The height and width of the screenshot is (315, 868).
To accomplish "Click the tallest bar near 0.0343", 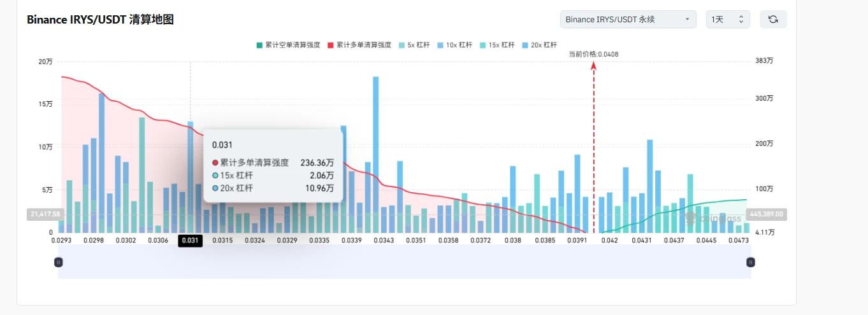I will point(376,155).
